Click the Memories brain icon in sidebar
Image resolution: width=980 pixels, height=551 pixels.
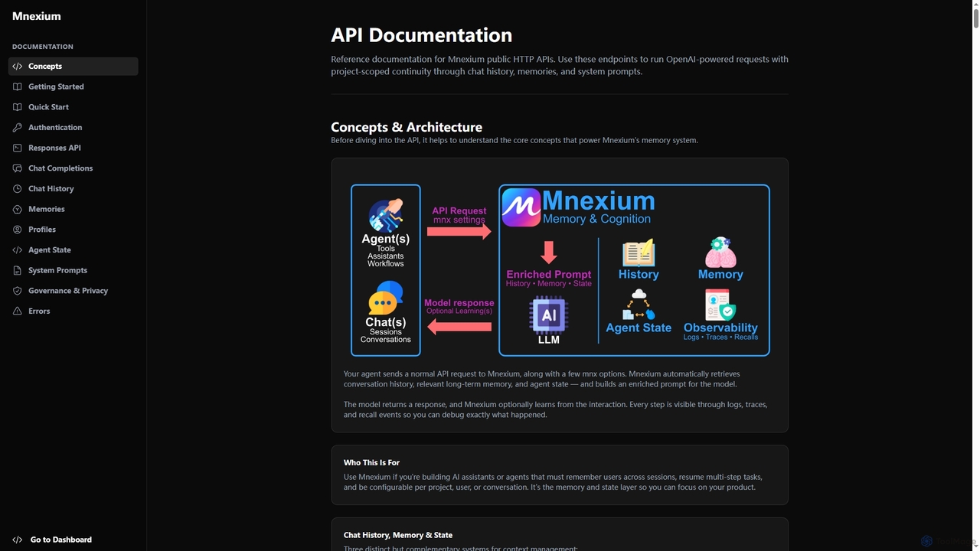pyautogui.click(x=18, y=209)
